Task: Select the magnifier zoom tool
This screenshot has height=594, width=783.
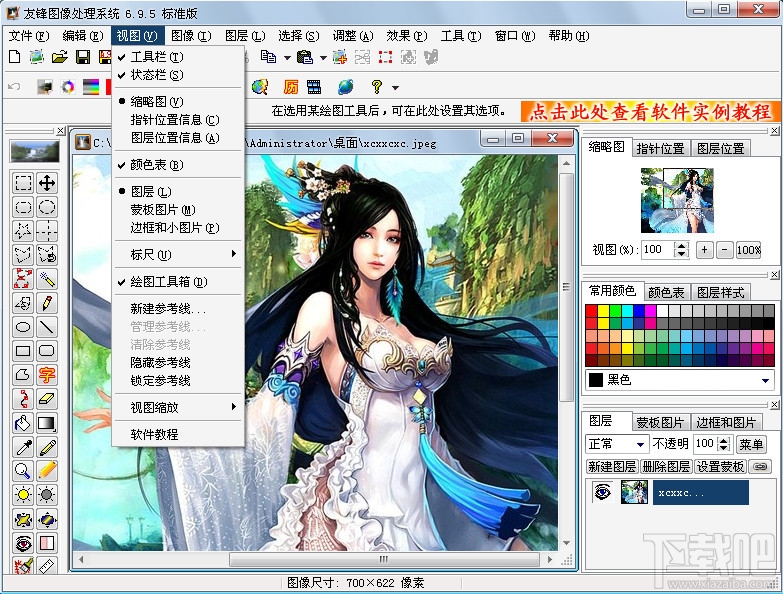Action: point(23,471)
